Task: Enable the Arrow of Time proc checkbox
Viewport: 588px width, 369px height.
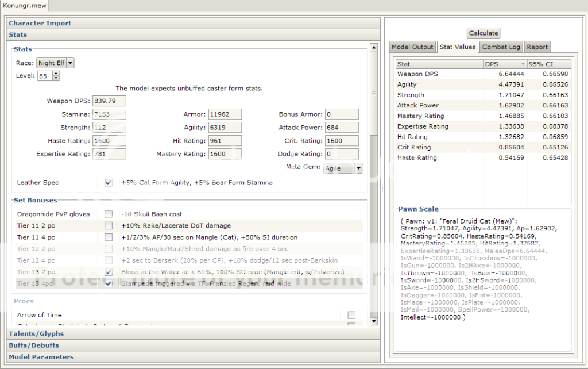Action: [x=351, y=315]
